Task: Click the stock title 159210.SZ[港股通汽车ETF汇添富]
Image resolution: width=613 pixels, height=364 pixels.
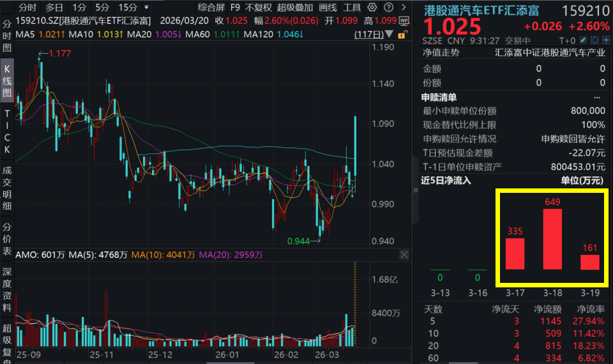Action: [83, 20]
